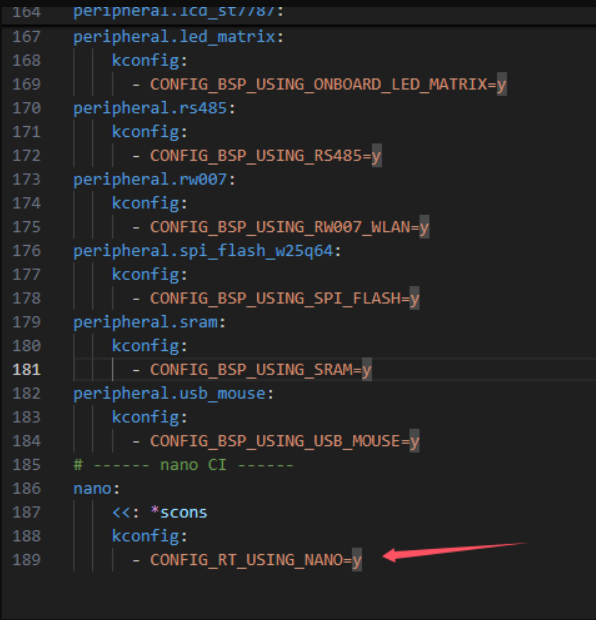Click 'kconfig:' on line 177
Screen dimensions: 596x620
click(x=149, y=275)
